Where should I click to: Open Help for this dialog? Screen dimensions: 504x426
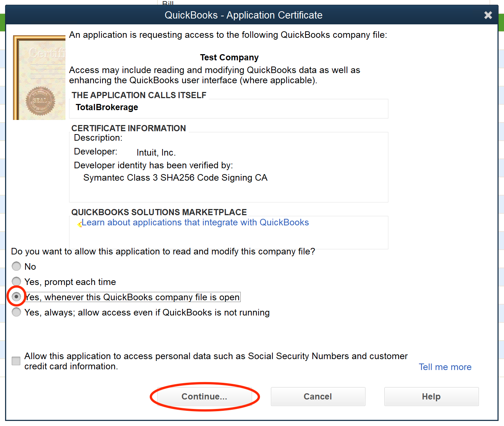point(431,397)
